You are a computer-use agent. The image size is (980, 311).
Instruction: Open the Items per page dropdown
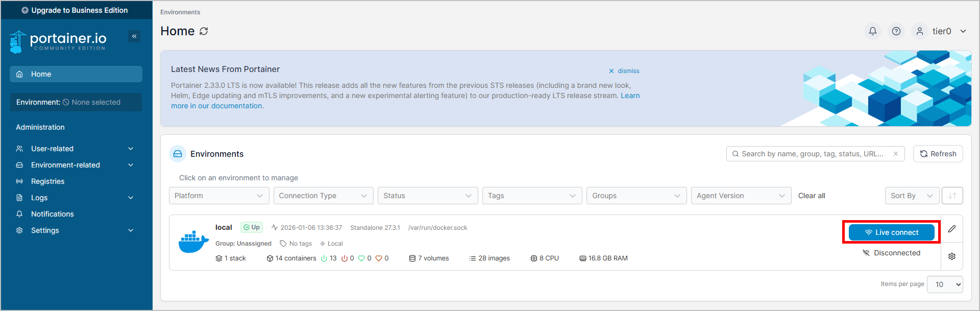point(945,284)
